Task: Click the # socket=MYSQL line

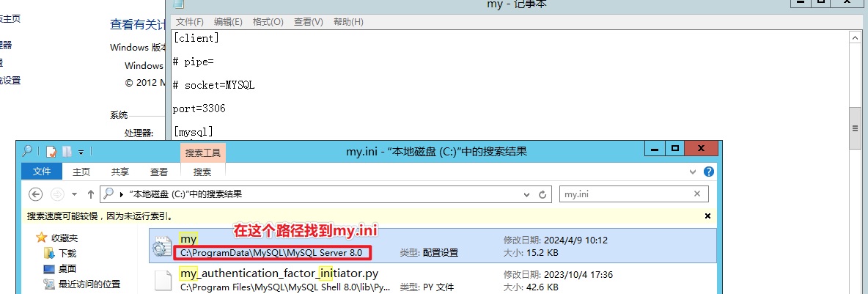Action: pos(213,86)
